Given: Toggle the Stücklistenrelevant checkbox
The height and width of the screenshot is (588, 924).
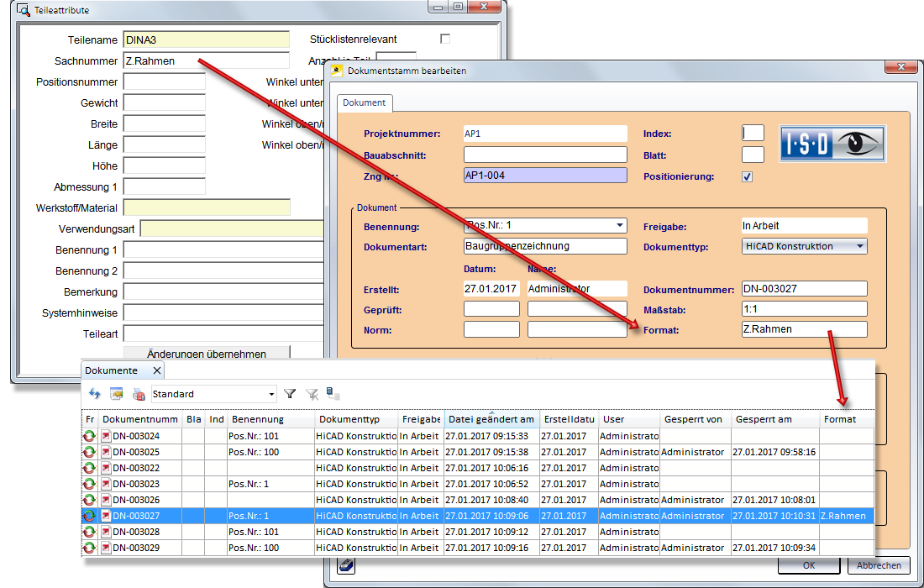Looking at the screenshot, I should click(445, 39).
